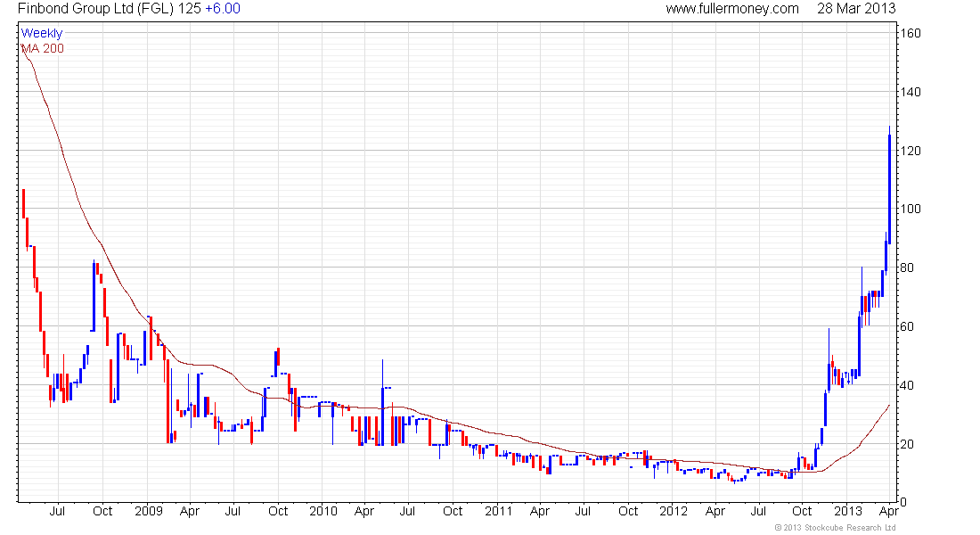Screen dimensions: 980x535
Task: Click the 0 y-axis label
Action: (902, 502)
